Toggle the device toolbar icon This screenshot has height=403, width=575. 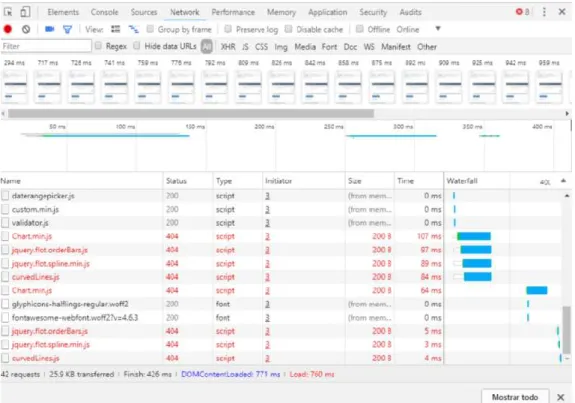click(x=25, y=12)
